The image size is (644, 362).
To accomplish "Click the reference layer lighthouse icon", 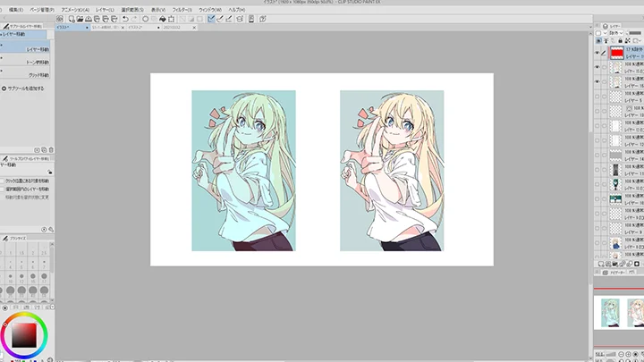I will click(606, 40).
